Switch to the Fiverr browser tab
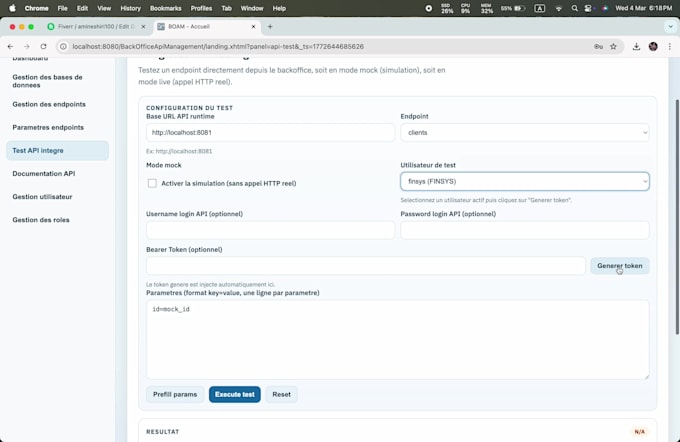The image size is (680, 442). pyautogui.click(x=96, y=26)
